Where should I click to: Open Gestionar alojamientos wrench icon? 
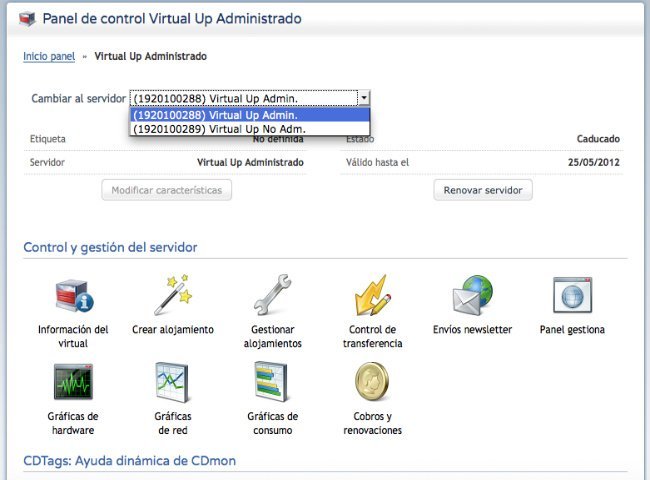(x=272, y=296)
